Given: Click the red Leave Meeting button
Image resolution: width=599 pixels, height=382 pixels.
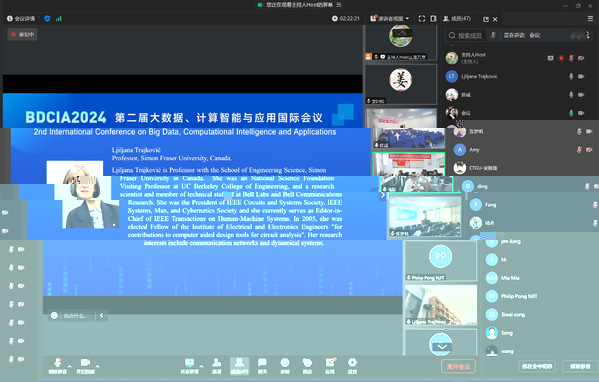Looking at the screenshot, I should point(458,367).
